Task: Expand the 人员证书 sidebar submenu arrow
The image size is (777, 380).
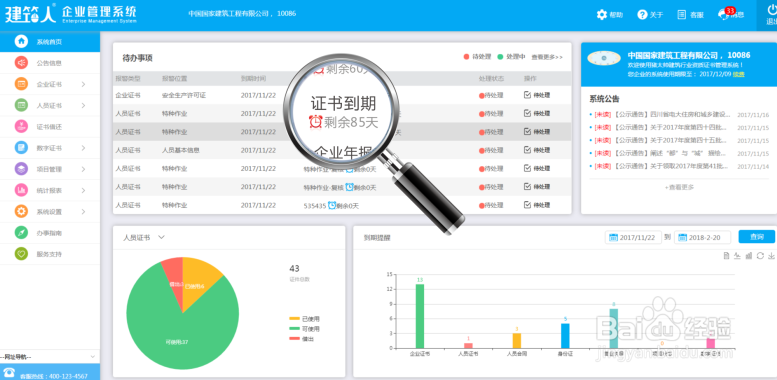Action: 83,105
